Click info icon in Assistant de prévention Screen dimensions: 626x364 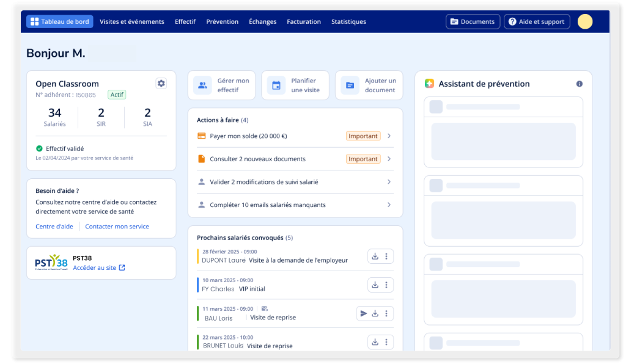point(579,84)
